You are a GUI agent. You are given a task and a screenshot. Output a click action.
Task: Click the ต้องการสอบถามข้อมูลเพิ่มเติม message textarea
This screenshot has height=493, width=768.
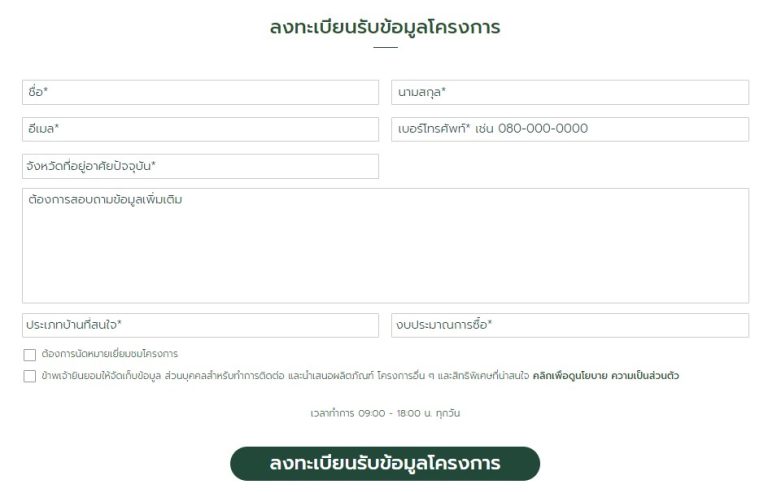(x=385, y=246)
